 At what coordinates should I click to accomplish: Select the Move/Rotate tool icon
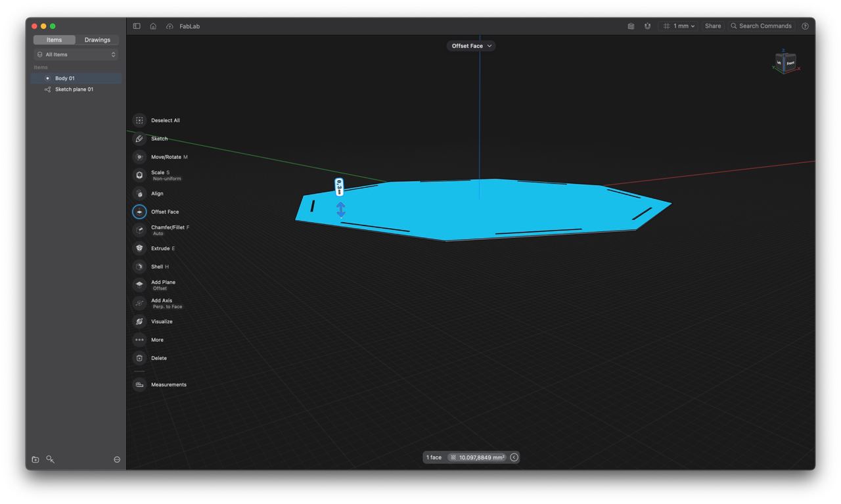(139, 157)
